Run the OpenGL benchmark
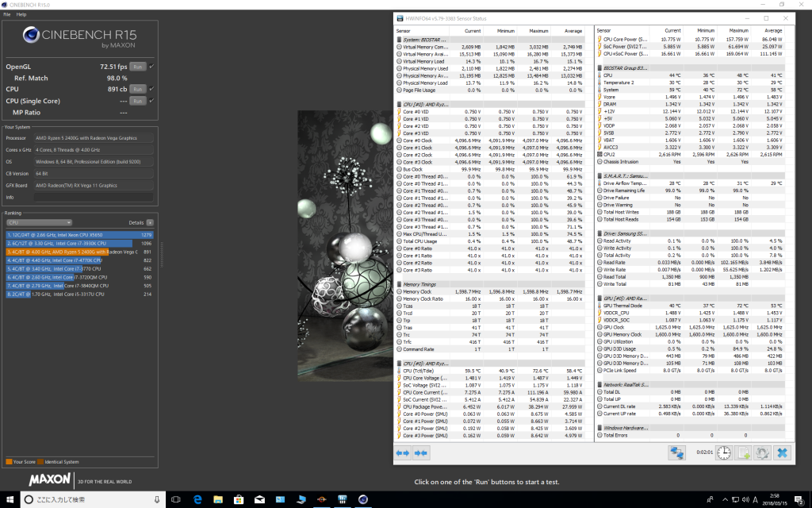Screen dimensions: 812x508 [137, 67]
